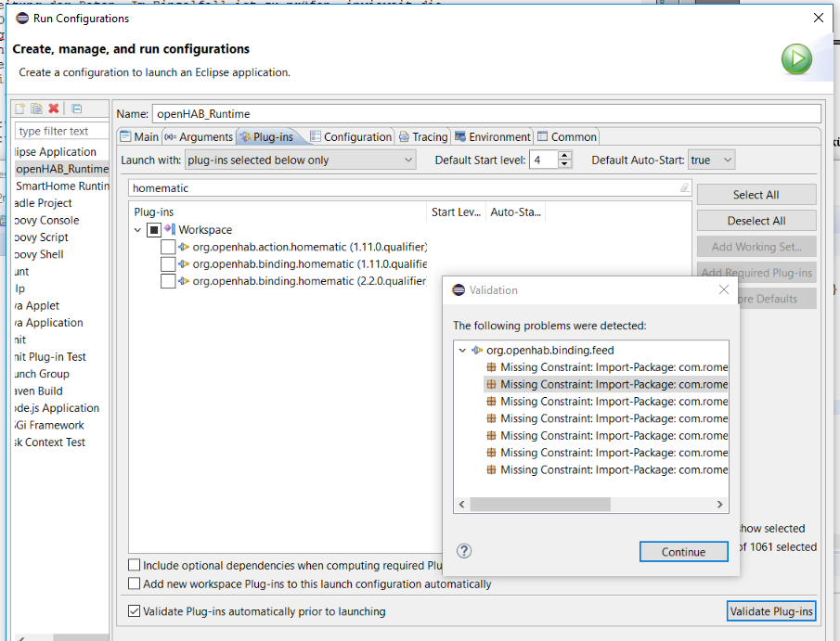Collapse the Workspace tree node
840x641 pixels.
point(138,230)
